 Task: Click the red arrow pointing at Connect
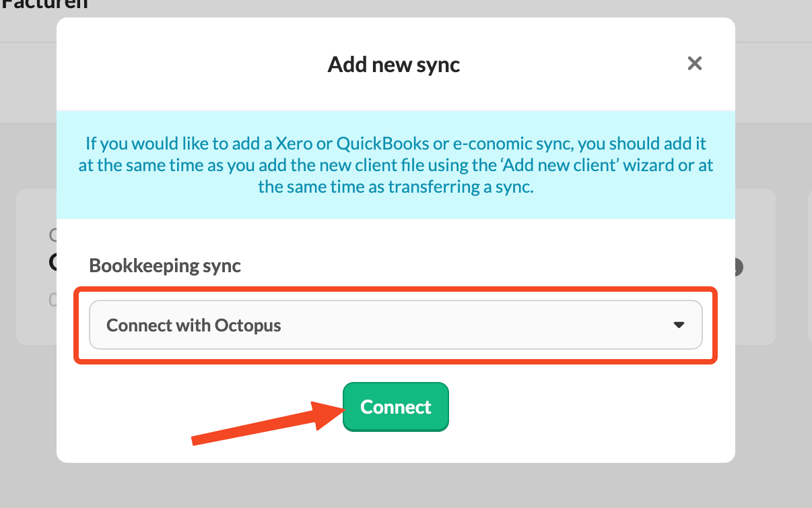pos(267,422)
